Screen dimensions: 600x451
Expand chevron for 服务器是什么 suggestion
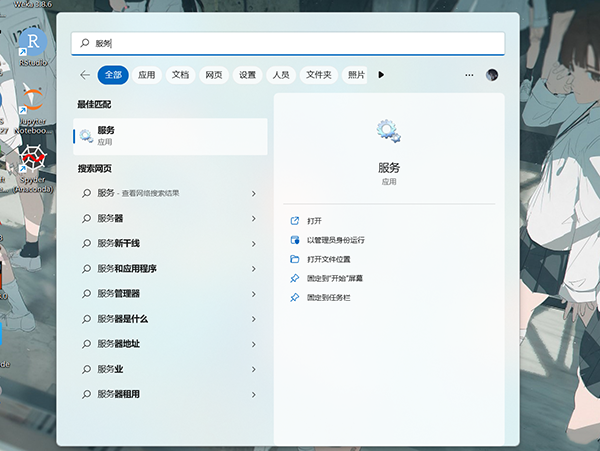click(253, 319)
